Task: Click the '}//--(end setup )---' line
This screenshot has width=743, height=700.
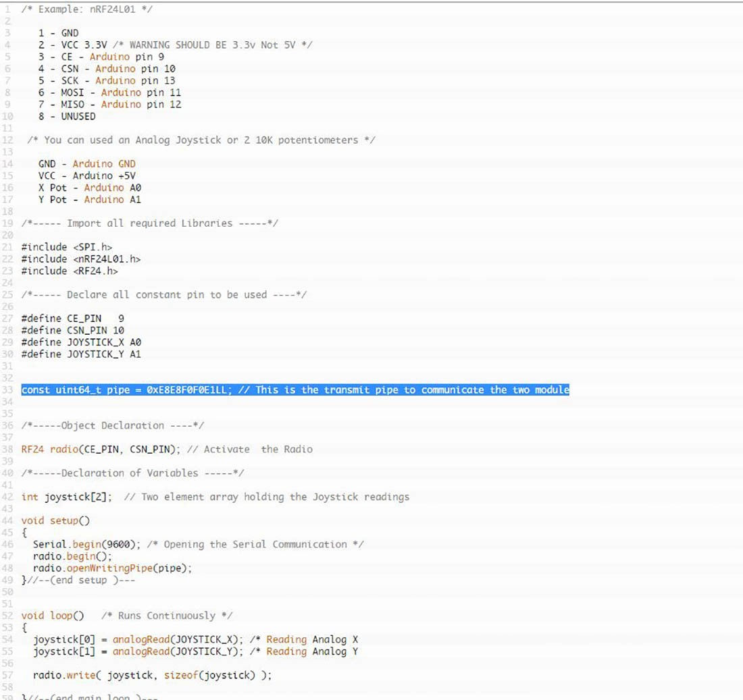Action: click(78, 580)
